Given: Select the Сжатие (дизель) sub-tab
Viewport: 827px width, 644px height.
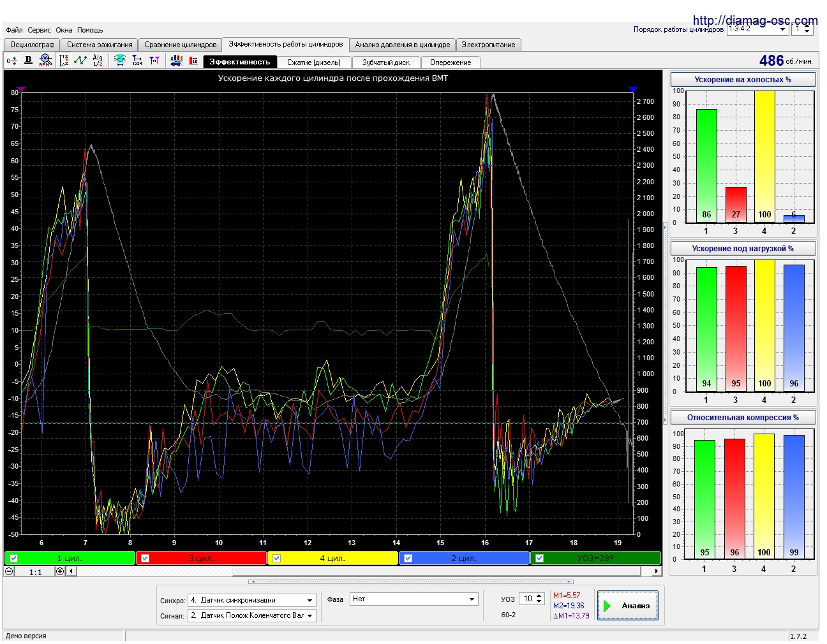Looking at the screenshot, I should point(314,62).
